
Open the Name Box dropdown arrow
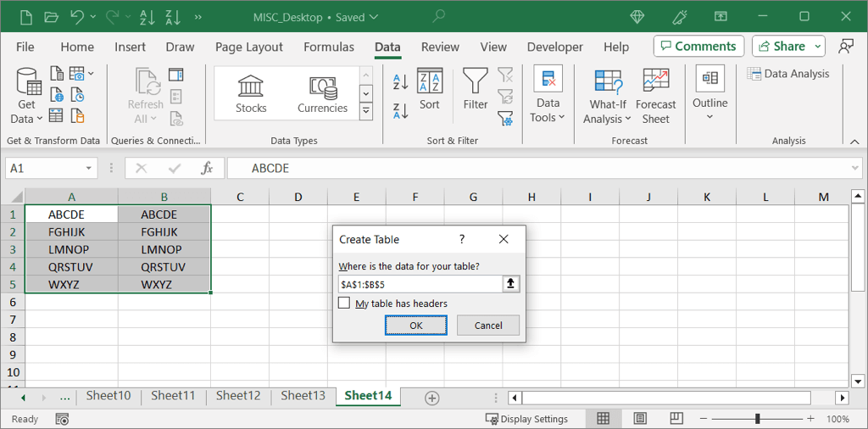(88, 169)
